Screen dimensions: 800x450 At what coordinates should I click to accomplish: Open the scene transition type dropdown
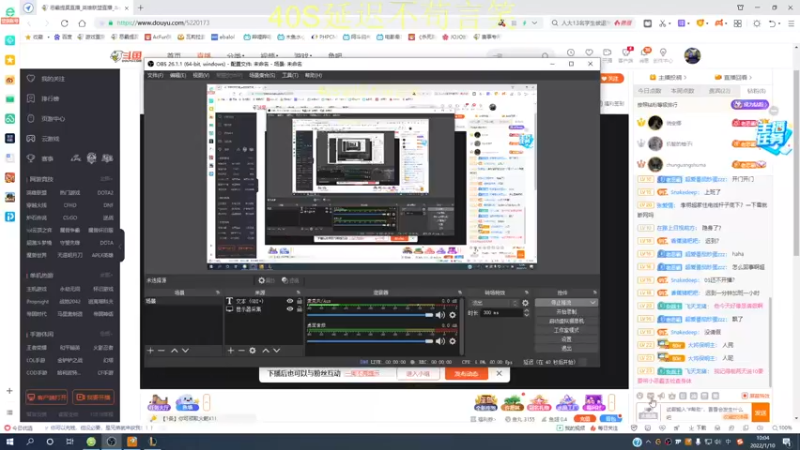(x=494, y=303)
